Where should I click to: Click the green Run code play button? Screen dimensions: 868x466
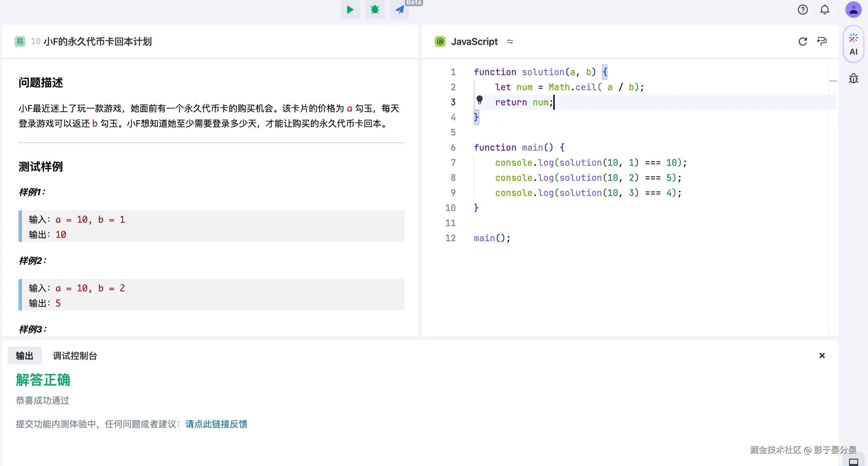pyautogui.click(x=350, y=10)
